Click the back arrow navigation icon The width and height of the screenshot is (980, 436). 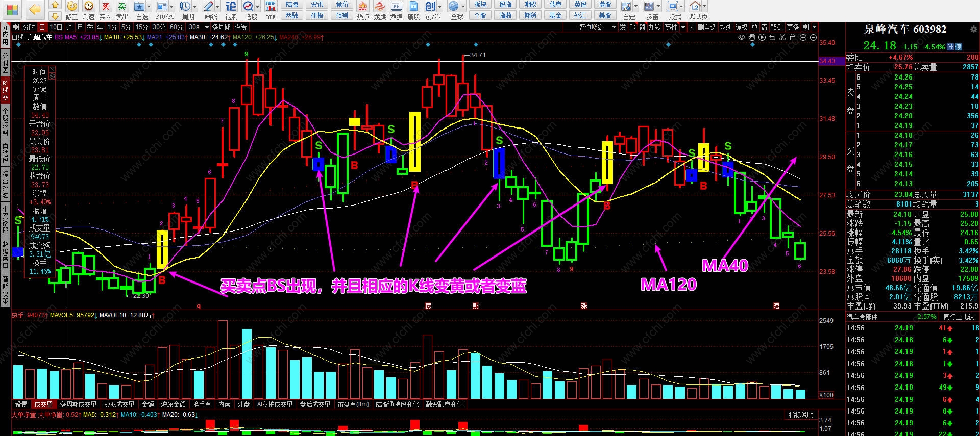[x=35, y=9]
